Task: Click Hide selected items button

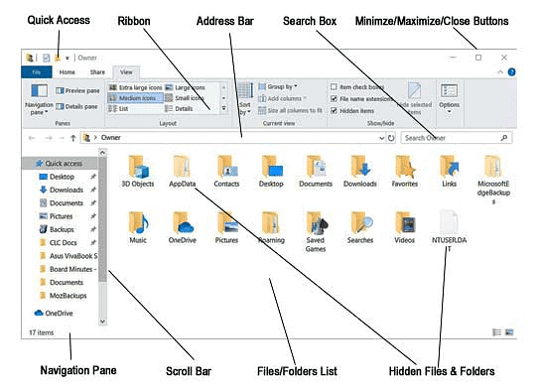Action: click(415, 99)
